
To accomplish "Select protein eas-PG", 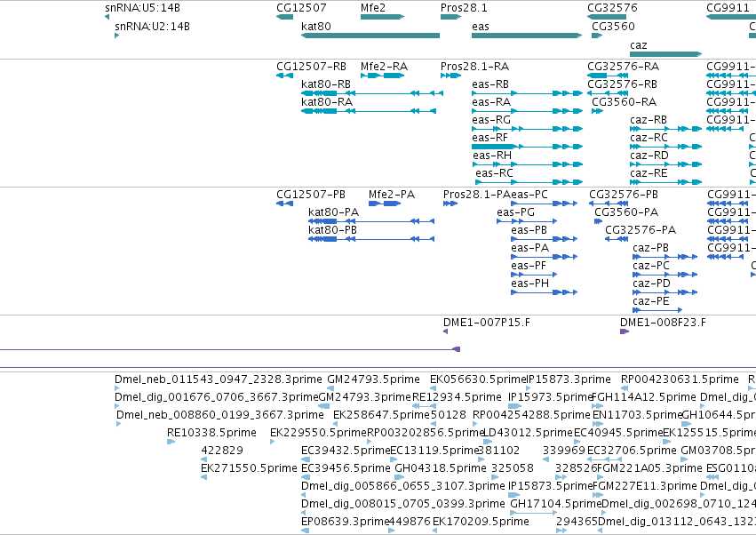I will (516, 212).
